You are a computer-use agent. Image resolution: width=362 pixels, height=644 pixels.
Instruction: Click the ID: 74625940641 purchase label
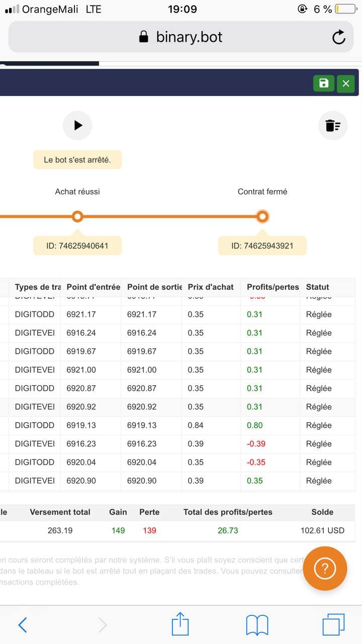click(x=77, y=246)
